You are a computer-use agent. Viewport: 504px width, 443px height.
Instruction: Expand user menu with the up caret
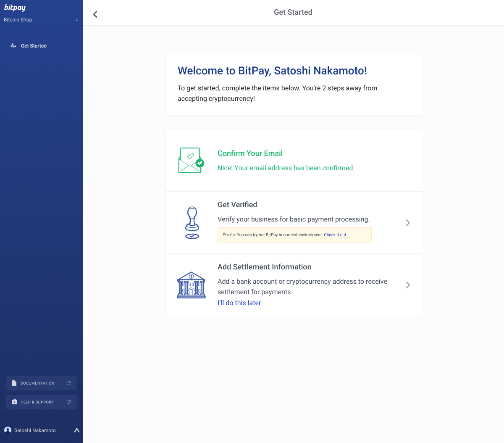pos(77,430)
